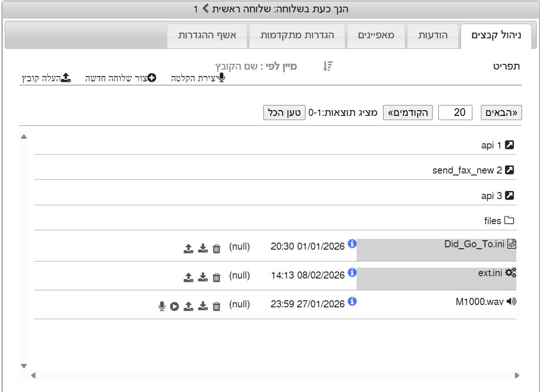Click delete icon for Did_Go_To.ini
The width and height of the screenshot is (540, 392).
click(x=217, y=249)
